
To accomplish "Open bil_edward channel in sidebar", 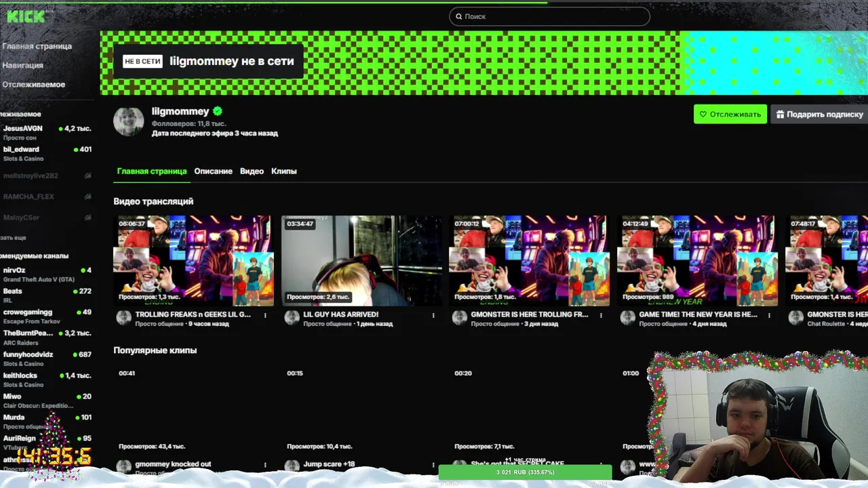I will coord(46,153).
